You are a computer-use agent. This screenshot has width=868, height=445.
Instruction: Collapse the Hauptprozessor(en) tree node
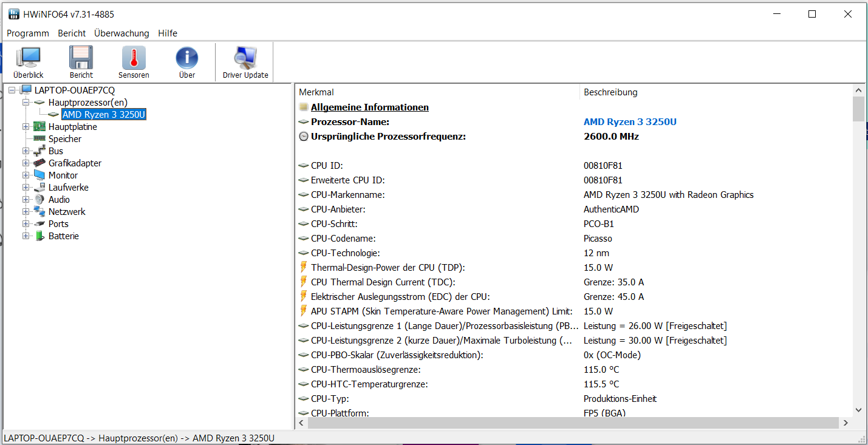click(x=26, y=103)
